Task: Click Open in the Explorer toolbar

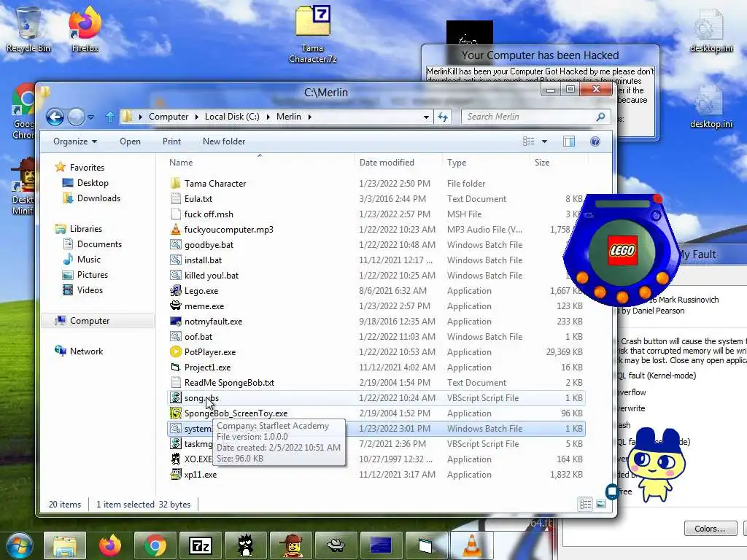Action: click(130, 141)
